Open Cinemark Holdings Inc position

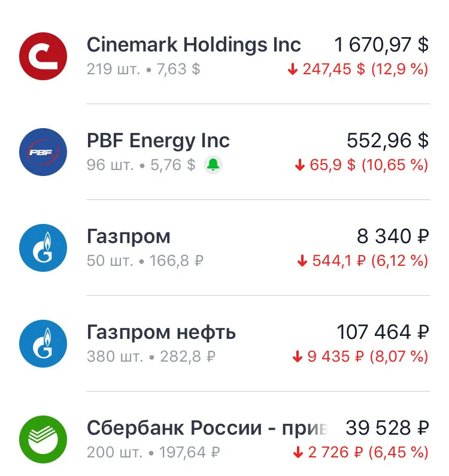coord(224,56)
